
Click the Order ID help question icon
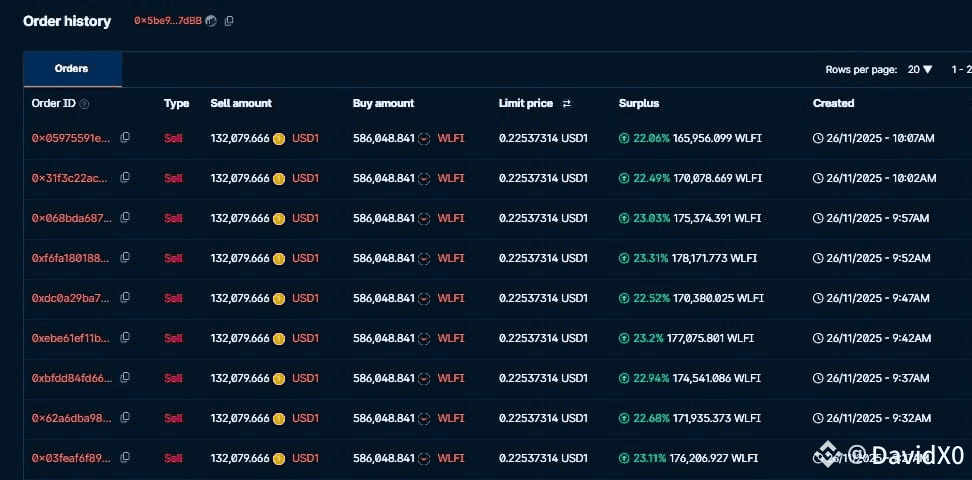[x=84, y=104]
